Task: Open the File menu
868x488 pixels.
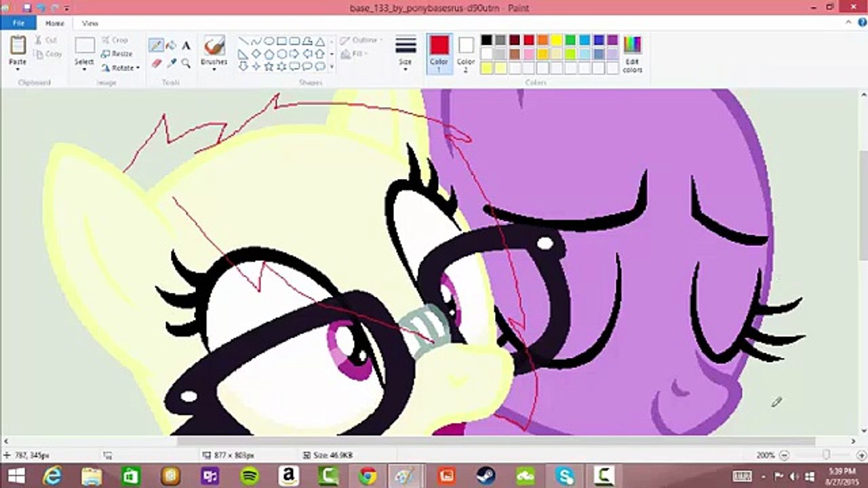Action: pos(18,23)
